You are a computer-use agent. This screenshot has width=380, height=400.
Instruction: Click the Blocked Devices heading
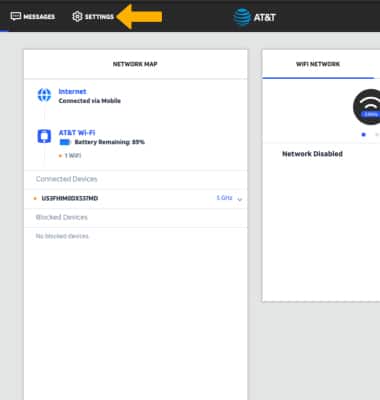(x=62, y=217)
